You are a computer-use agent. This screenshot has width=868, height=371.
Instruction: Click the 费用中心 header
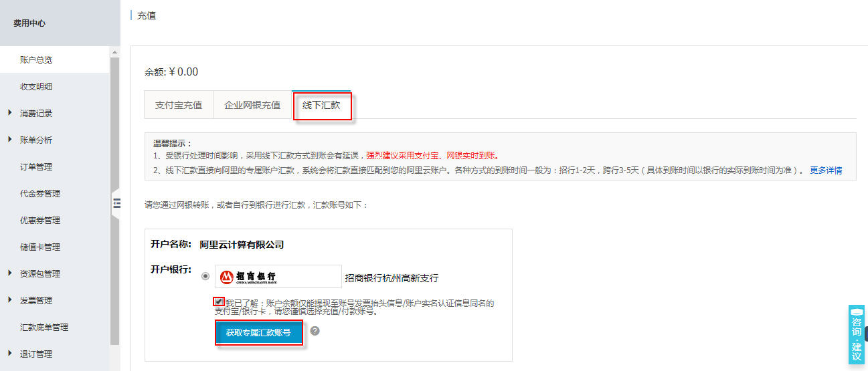click(x=29, y=23)
